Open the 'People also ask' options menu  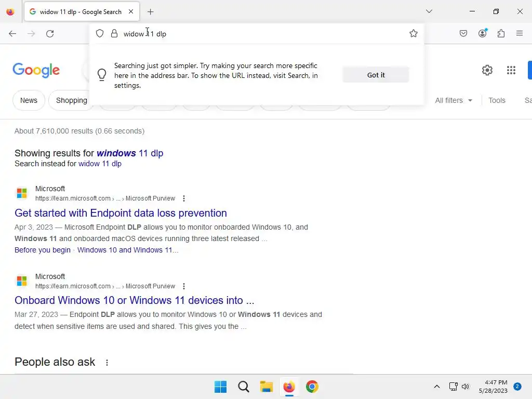[x=107, y=363]
